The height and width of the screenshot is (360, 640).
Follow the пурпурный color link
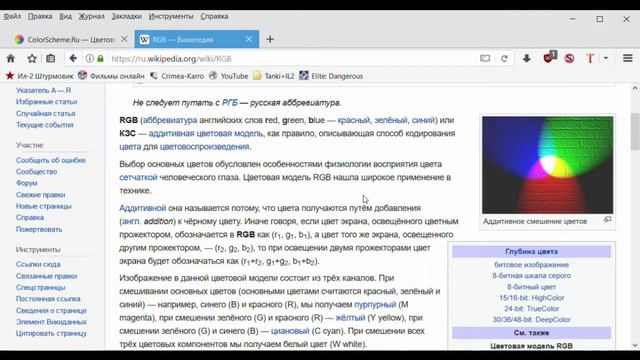click(375, 305)
